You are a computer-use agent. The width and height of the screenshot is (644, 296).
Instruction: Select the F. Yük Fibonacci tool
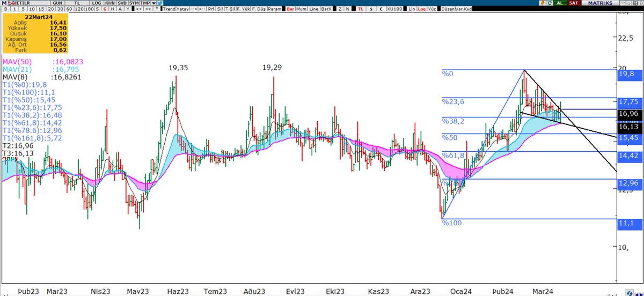243,9
